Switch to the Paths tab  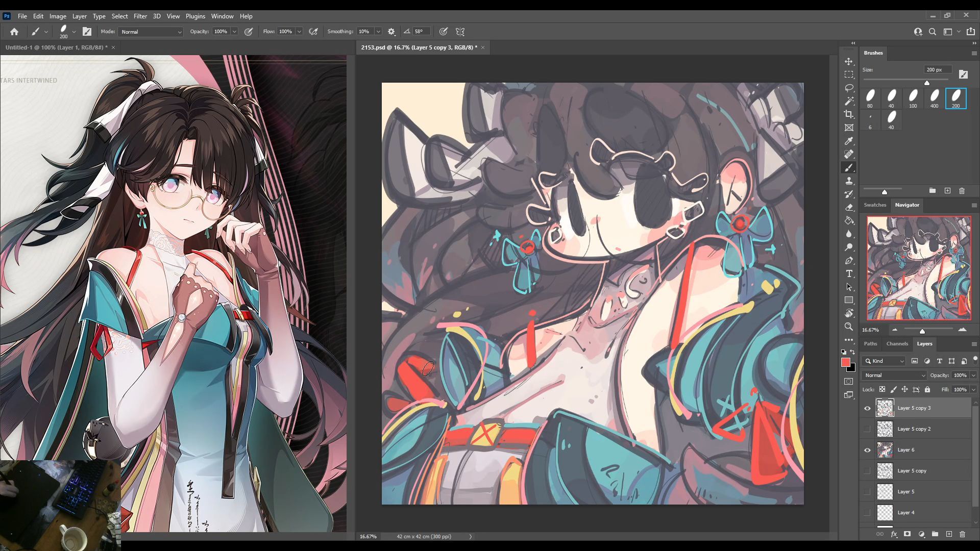click(870, 343)
